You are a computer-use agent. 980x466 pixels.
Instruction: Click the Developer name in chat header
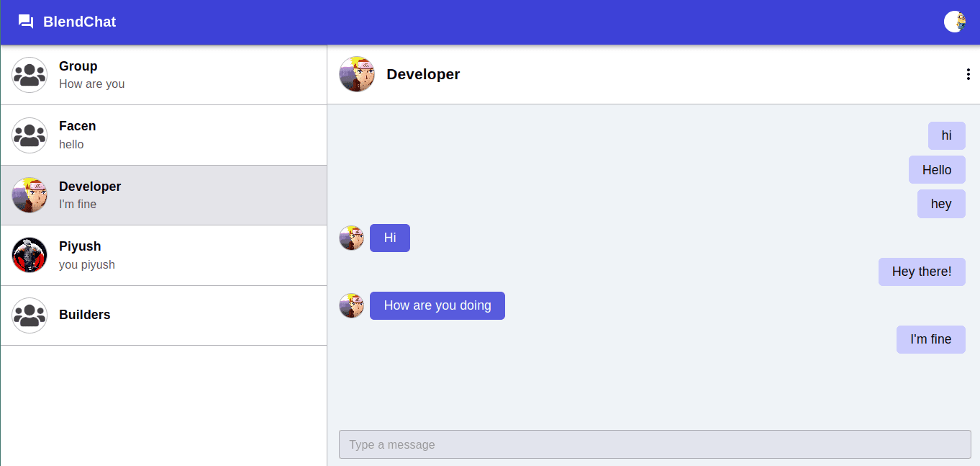pyautogui.click(x=423, y=74)
